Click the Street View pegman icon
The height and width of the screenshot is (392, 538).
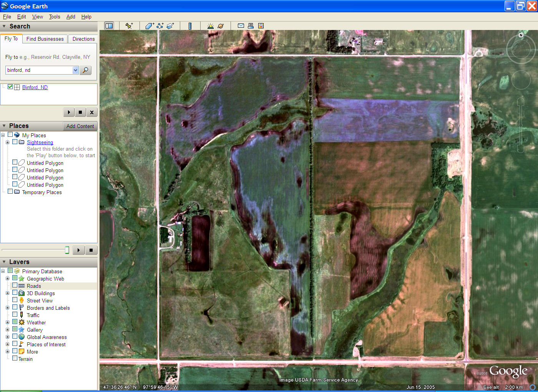[x=22, y=301]
